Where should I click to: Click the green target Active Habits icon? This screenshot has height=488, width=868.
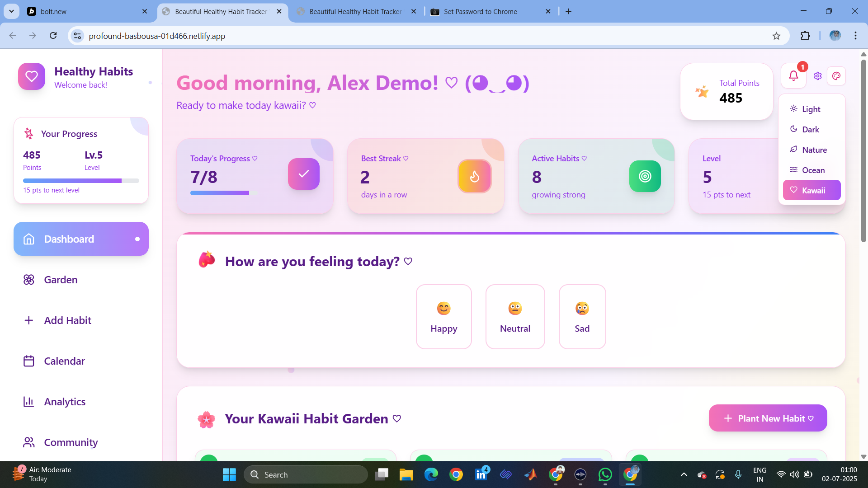coord(645,176)
